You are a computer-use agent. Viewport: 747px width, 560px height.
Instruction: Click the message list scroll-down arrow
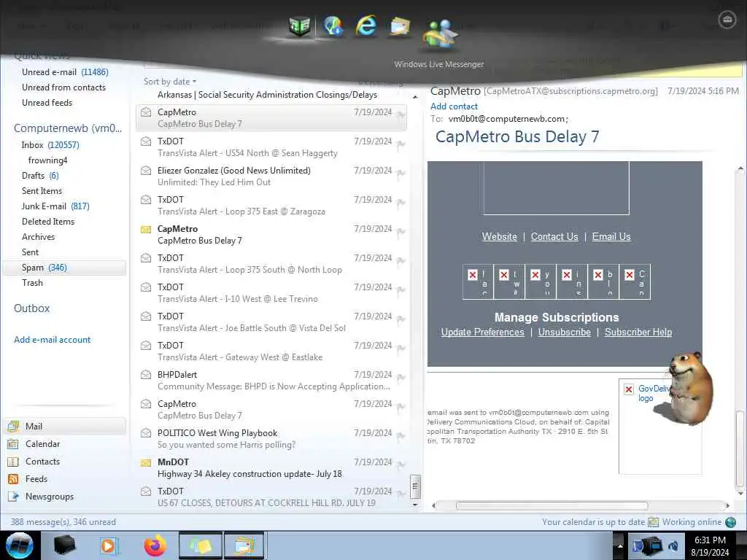(415, 505)
